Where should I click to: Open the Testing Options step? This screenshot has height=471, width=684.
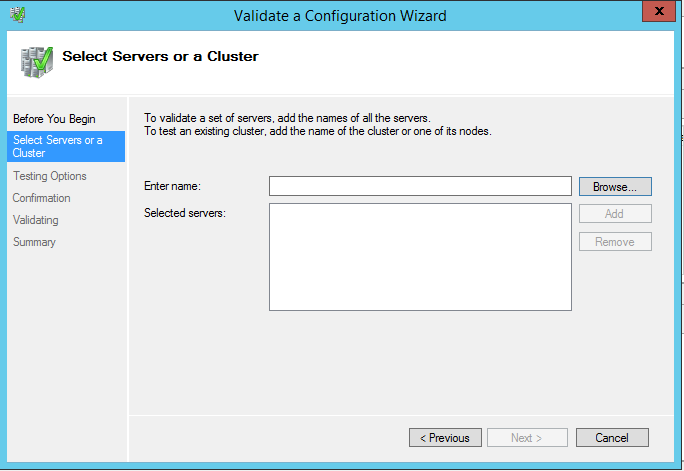49,176
